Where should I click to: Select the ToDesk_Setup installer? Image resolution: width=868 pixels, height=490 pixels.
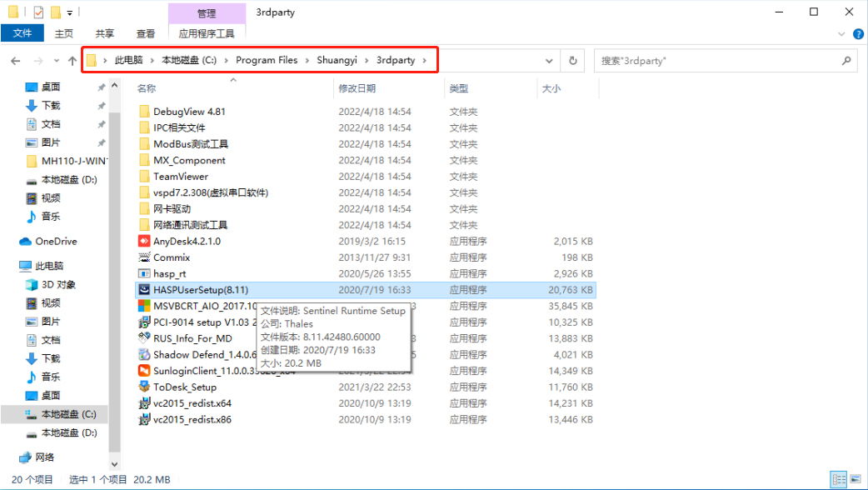pyautogui.click(x=184, y=387)
